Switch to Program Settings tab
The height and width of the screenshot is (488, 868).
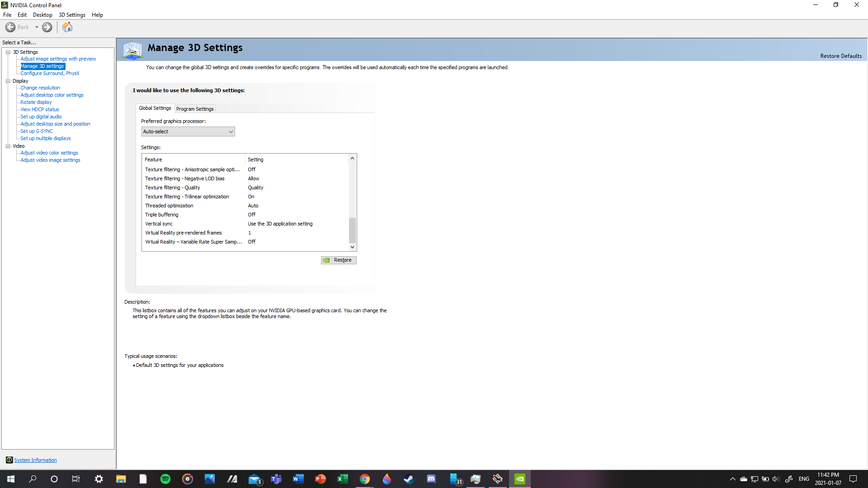(195, 109)
